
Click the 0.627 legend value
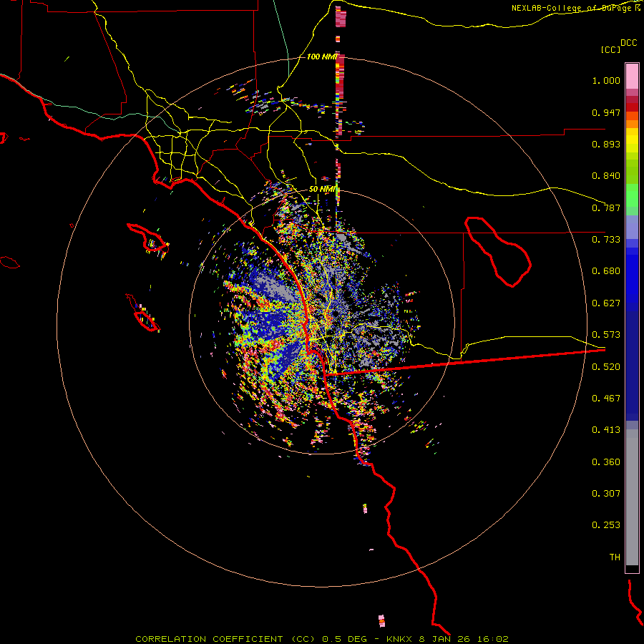606,303
